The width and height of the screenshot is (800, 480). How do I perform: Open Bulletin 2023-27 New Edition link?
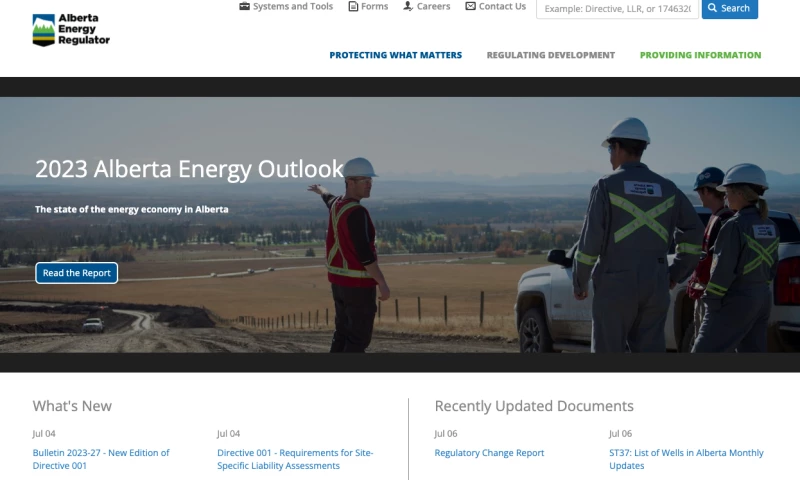[x=101, y=459]
